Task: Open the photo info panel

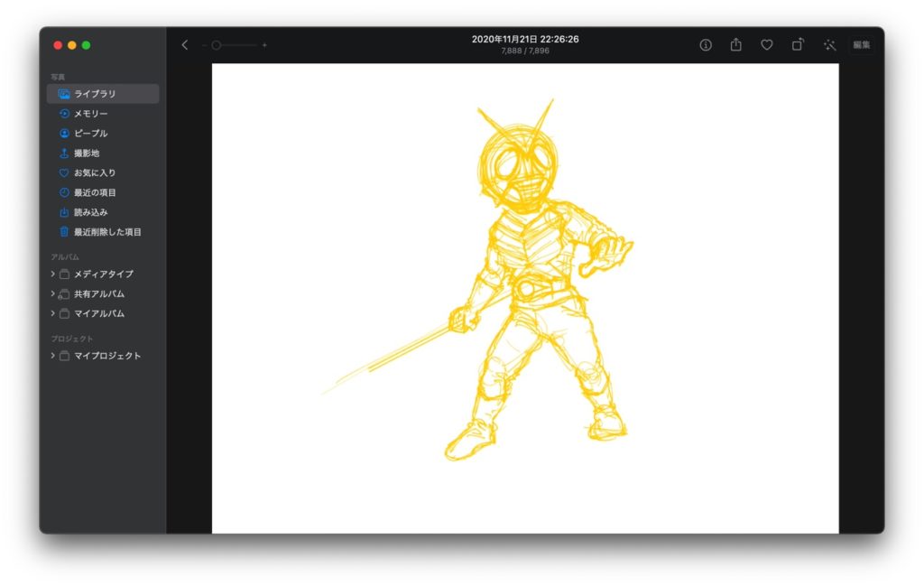Action: pyautogui.click(x=706, y=45)
